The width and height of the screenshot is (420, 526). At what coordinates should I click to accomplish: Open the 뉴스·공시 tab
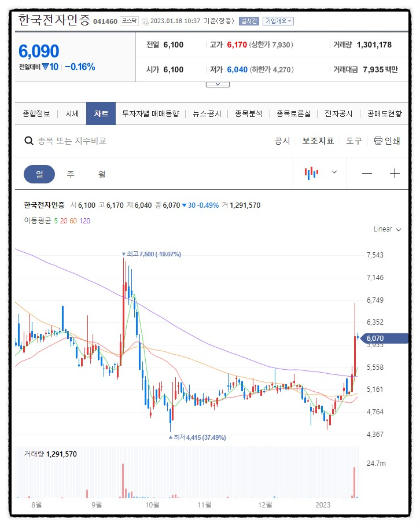(x=207, y=114)
